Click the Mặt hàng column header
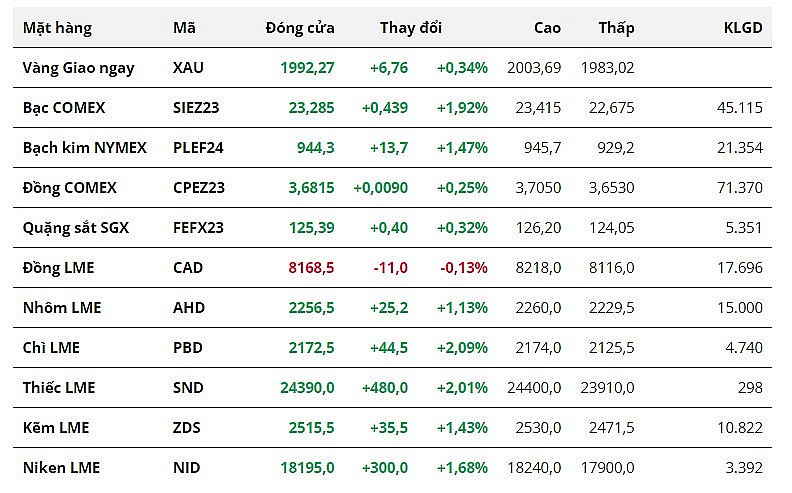Viewport: 792px width, 493px height. click(57, 28)
